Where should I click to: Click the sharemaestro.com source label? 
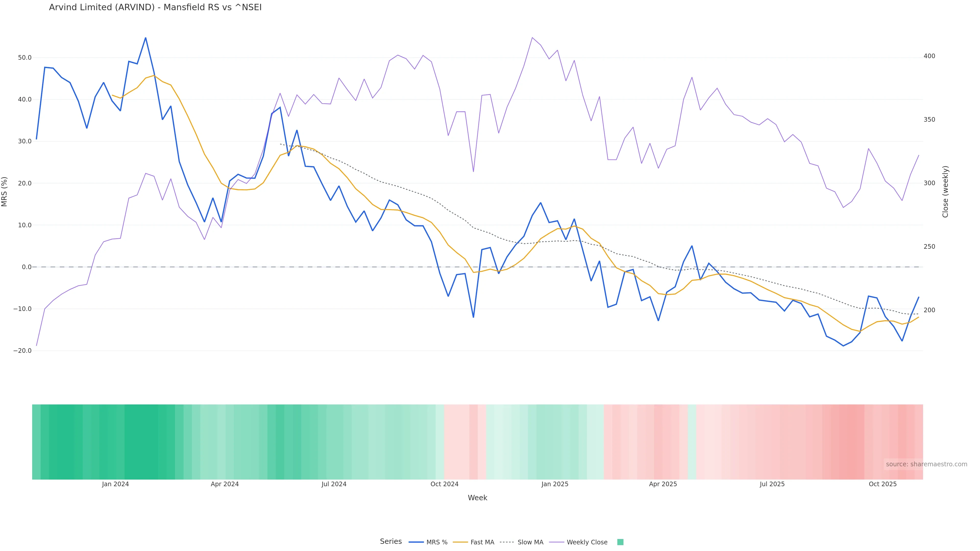coord(926,464)
